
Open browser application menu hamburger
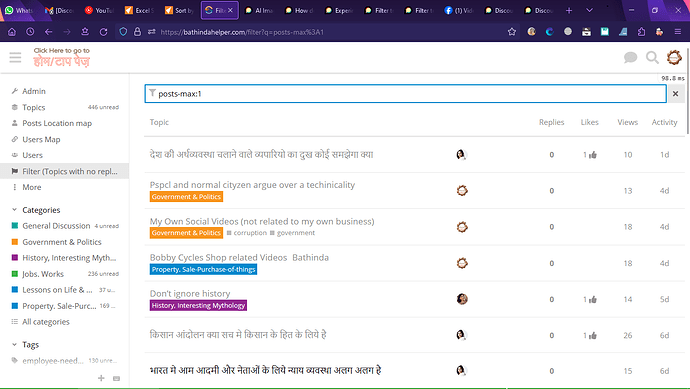click(x=678, y=32)
